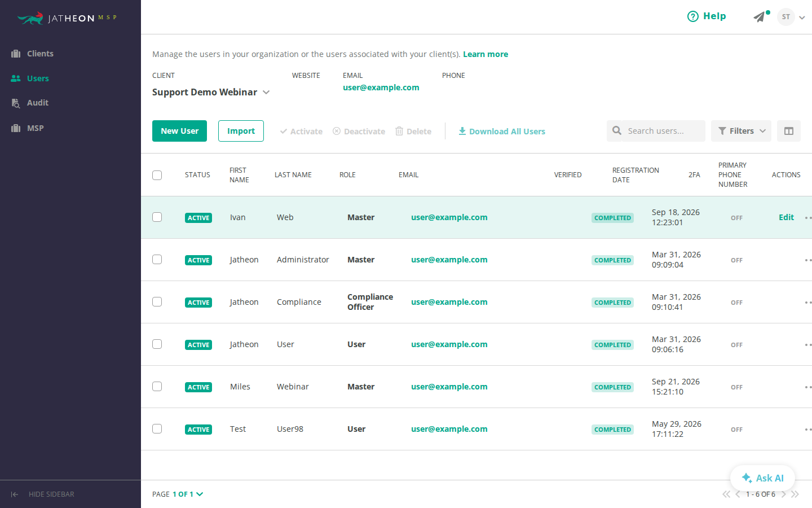
Task: Click the email link in Ivan Web's row
Action: (x=449, y=217)
